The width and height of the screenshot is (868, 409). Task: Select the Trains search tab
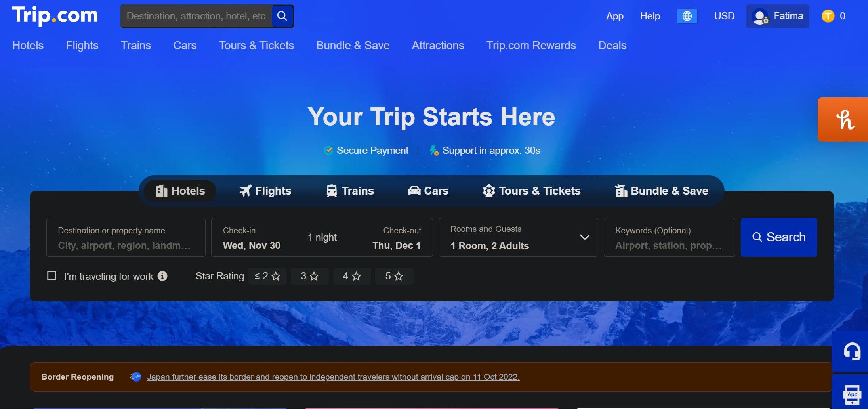coord(350,191)
